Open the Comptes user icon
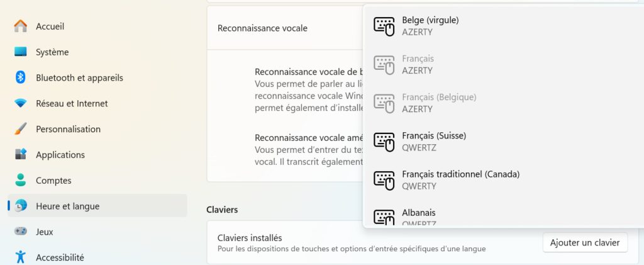Viewport: 644px width, 265px height. click(x=20, y=180)
